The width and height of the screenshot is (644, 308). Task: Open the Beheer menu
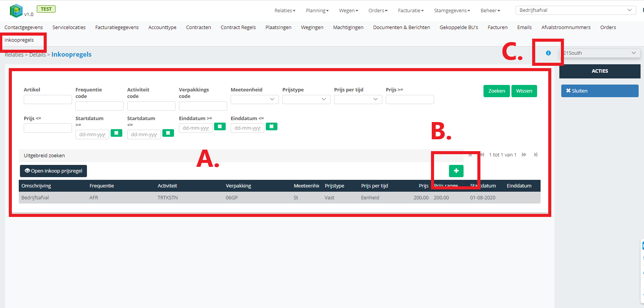point(490,10)
